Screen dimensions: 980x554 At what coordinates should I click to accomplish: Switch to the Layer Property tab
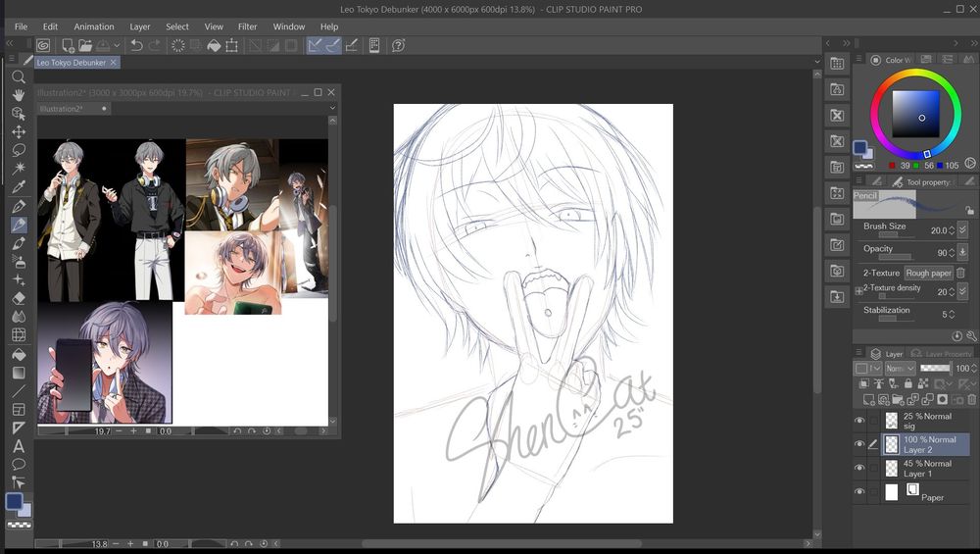941,354
